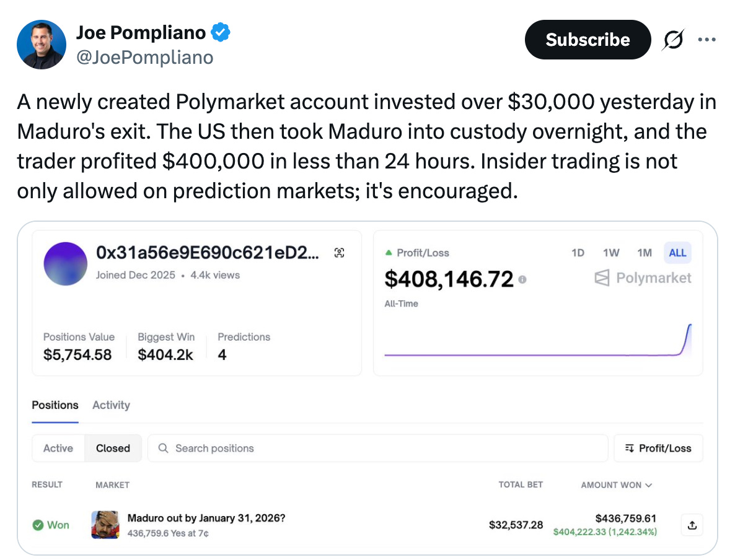Select the ALL time range

click(677, 253)
